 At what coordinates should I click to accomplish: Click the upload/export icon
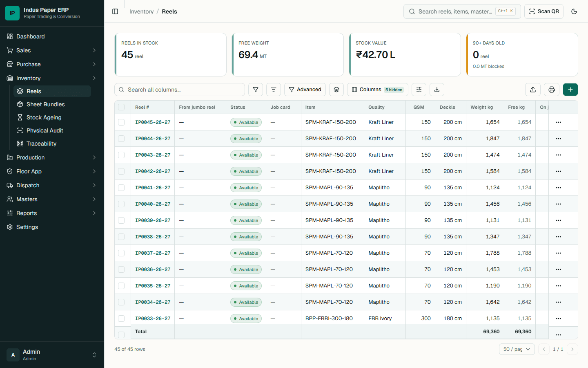click(533, 90)
